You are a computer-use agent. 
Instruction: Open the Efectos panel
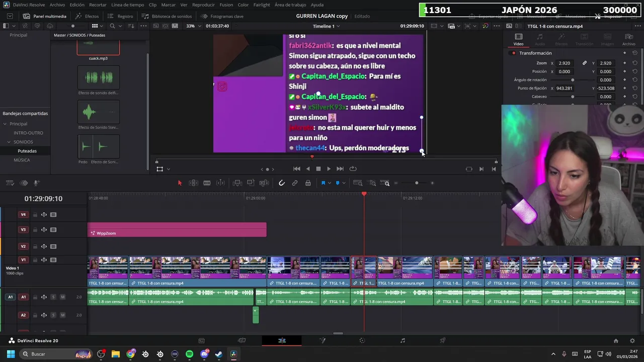click(87, 16)
